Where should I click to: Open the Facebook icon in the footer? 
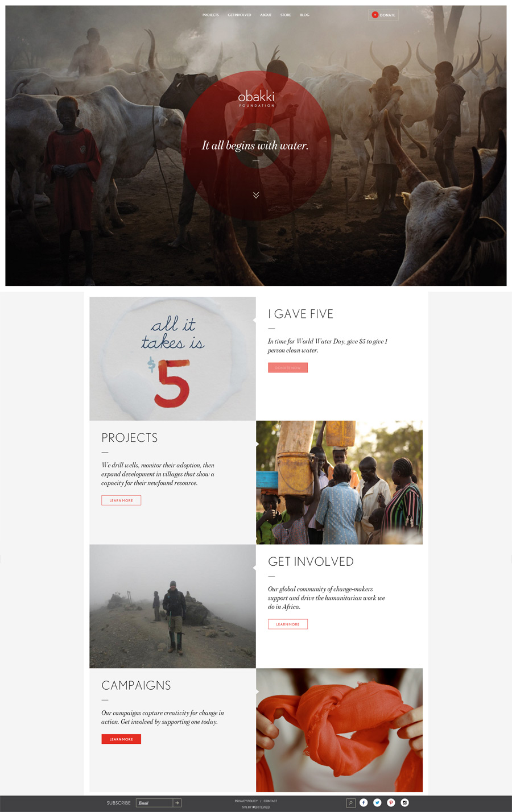[x=364, y=802]
